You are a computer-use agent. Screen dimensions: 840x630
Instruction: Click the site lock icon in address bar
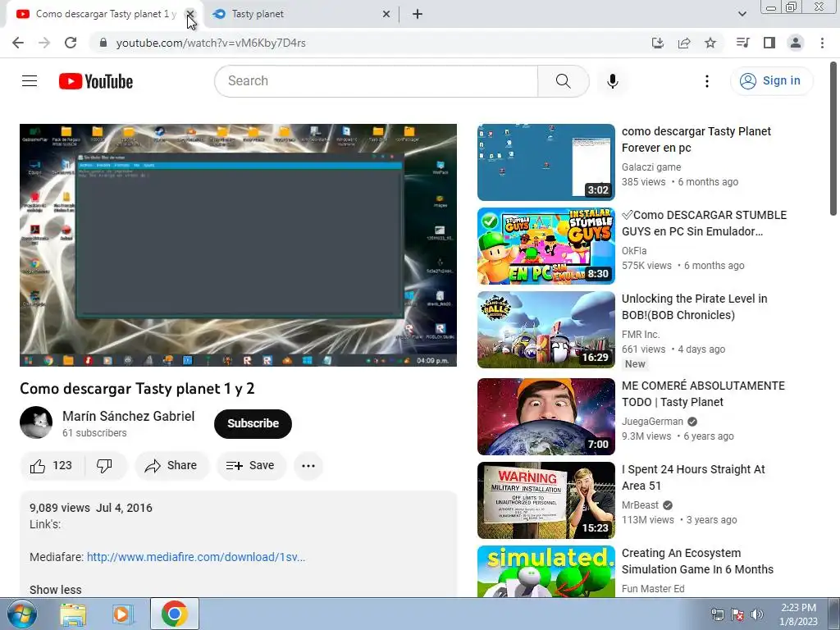[103, 43]
